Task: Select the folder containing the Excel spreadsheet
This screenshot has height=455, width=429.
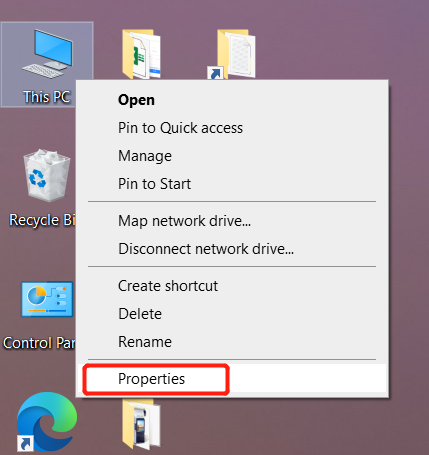Action: pos(141,54)
